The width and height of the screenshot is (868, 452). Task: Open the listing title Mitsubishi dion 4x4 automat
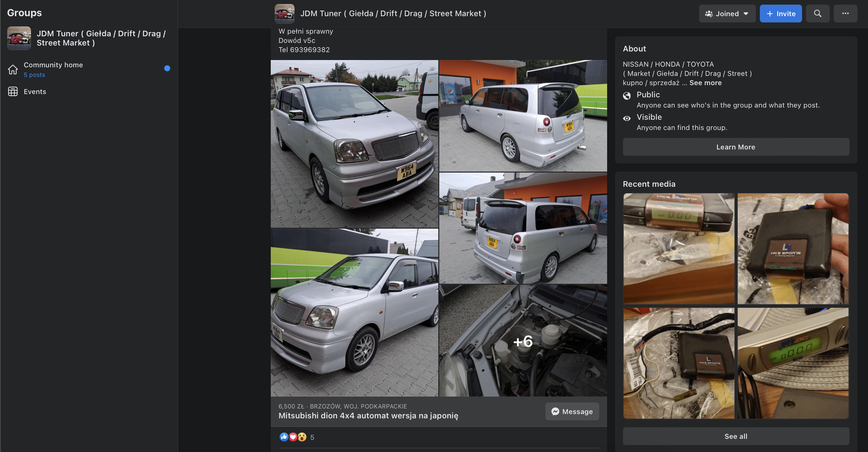pos(368,415)
